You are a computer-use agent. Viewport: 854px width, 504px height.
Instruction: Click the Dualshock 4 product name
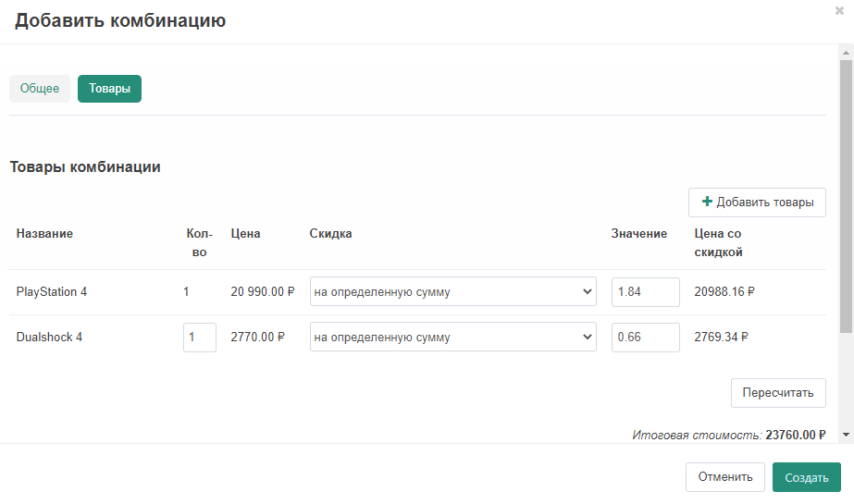(x=49, y=338)
